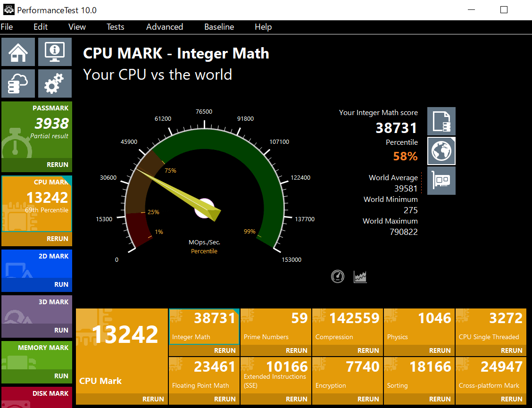Screen dimensions: 532x408
Task: Run the 3D Mark test
Action: tap(37, 330)
